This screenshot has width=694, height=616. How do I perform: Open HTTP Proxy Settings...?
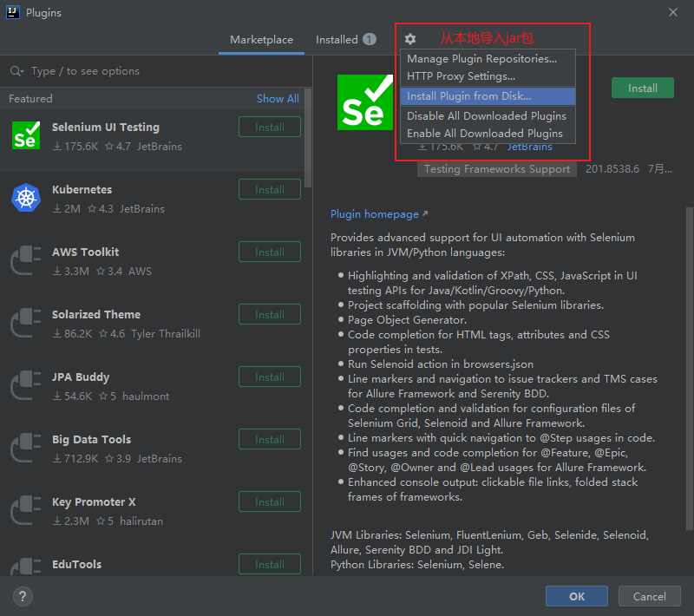pyautogui.click(x=488, y=76)
